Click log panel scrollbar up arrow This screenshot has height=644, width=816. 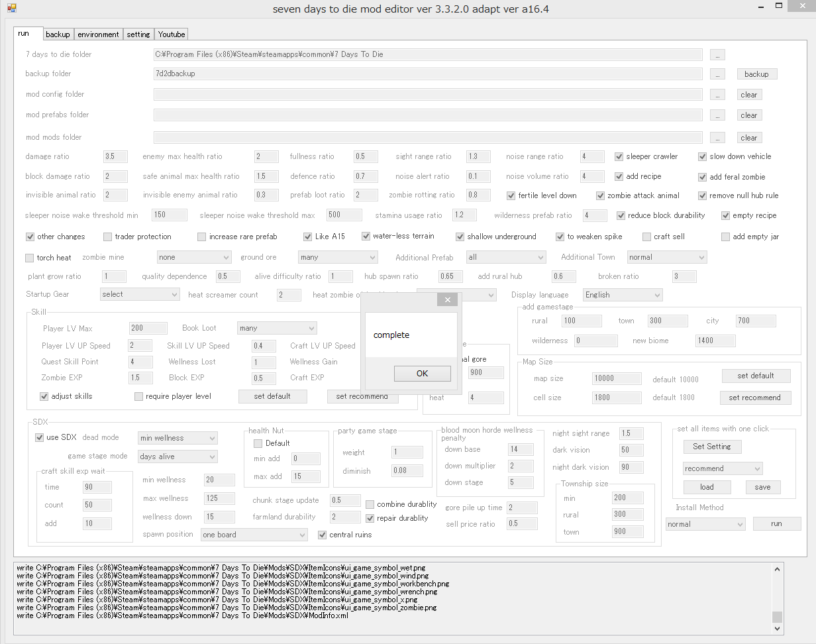[x=778, y=569]
